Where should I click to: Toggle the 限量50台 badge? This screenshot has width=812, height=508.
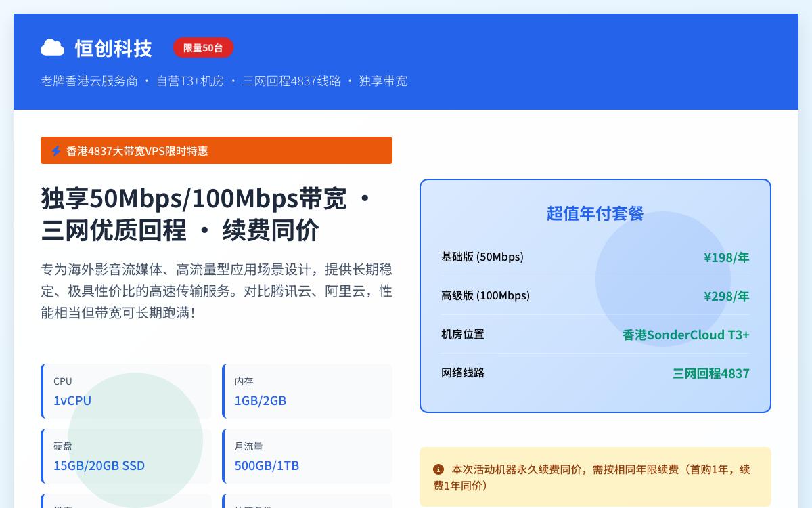pyautogui.click(x=203, y=47)
